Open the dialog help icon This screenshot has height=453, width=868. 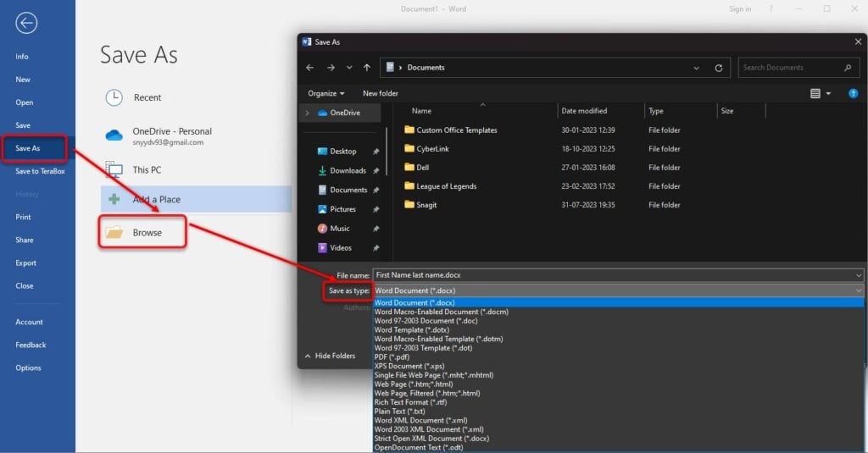click(x=853, y=93)
